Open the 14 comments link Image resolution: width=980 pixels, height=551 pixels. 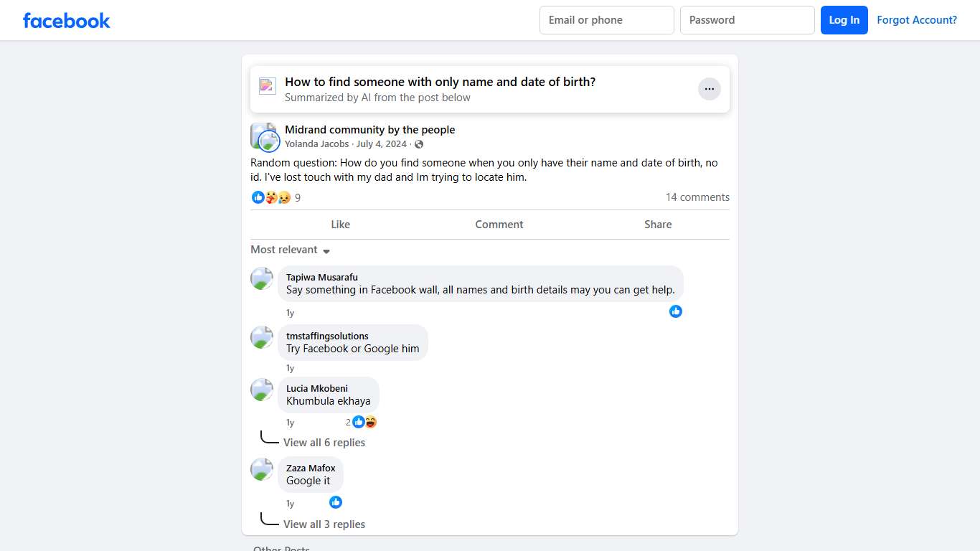(x=697, y=197)
